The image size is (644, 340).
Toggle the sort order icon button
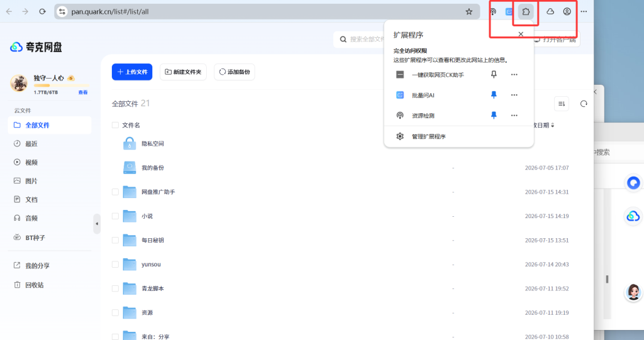click(x=562, y=104)
